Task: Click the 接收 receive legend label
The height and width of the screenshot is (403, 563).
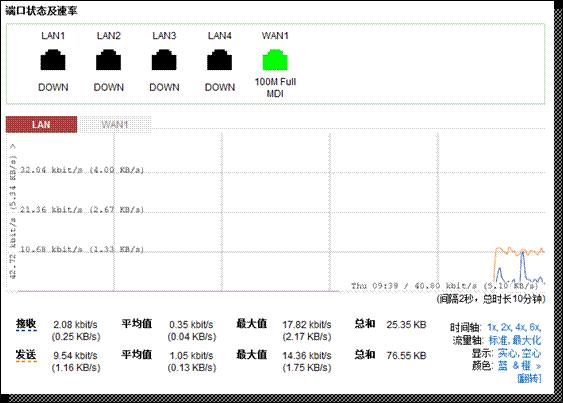Action: (x=26, y=324)
